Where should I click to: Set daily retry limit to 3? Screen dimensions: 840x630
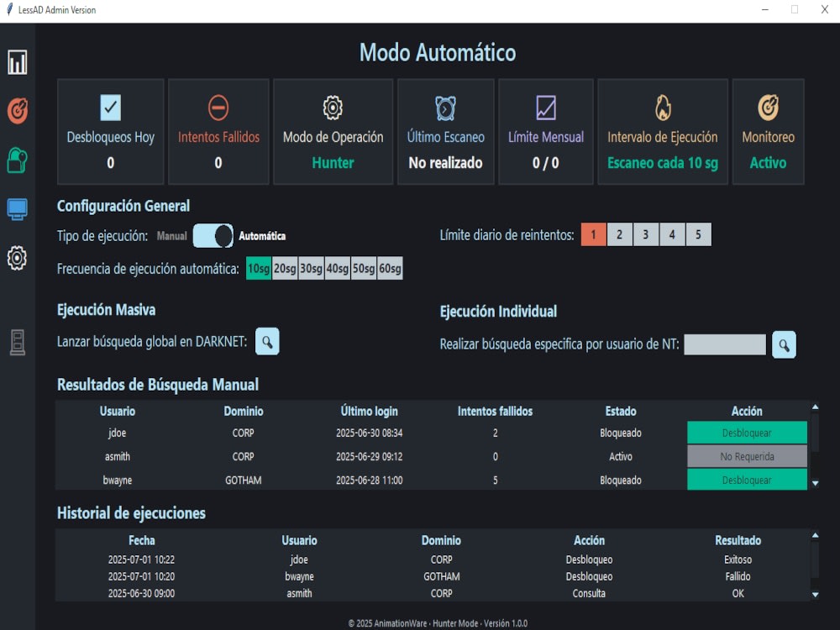(x=645, y=234)
